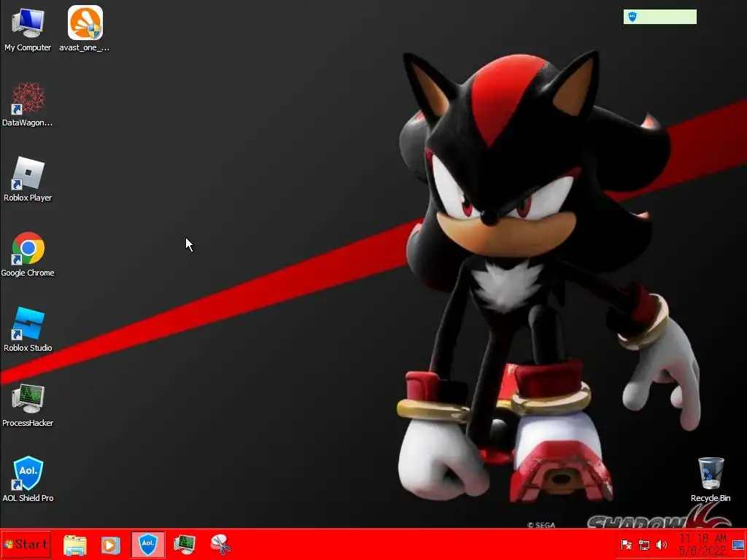
Task: Select the ProcessHacker desktop icon
Action: coord(28,405)
